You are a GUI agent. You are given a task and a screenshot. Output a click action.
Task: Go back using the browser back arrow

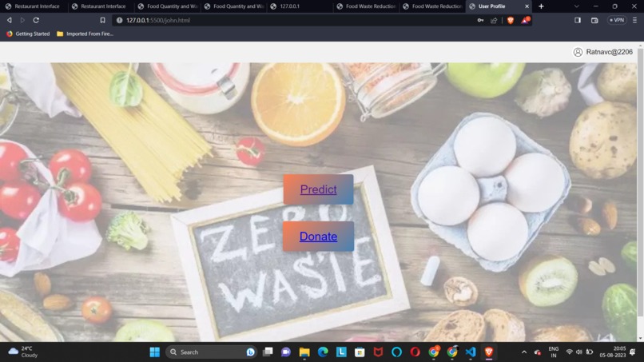(x=9, y=20)
